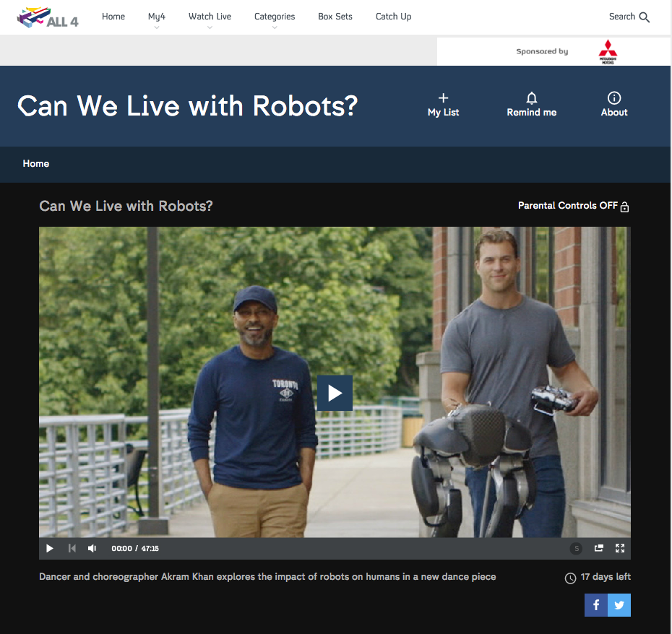This screenshot has height=634, width=672.
Task: Open the Watch Live menu
Action: click(210, 17)
